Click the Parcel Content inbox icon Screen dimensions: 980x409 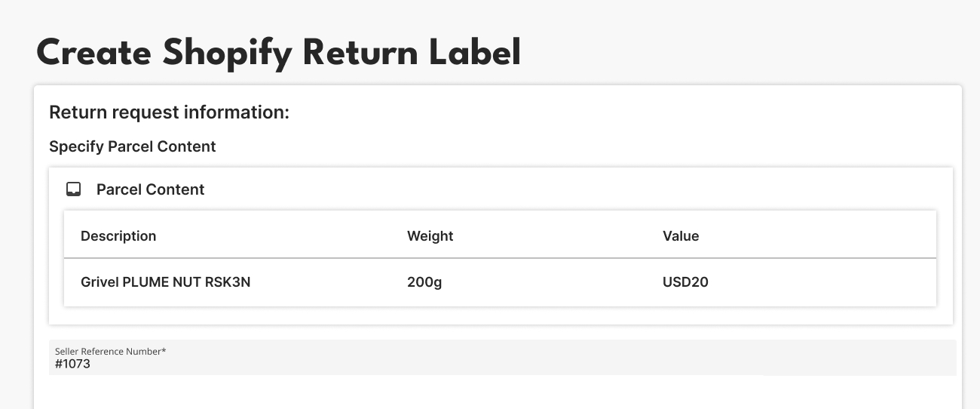(73, 189)
